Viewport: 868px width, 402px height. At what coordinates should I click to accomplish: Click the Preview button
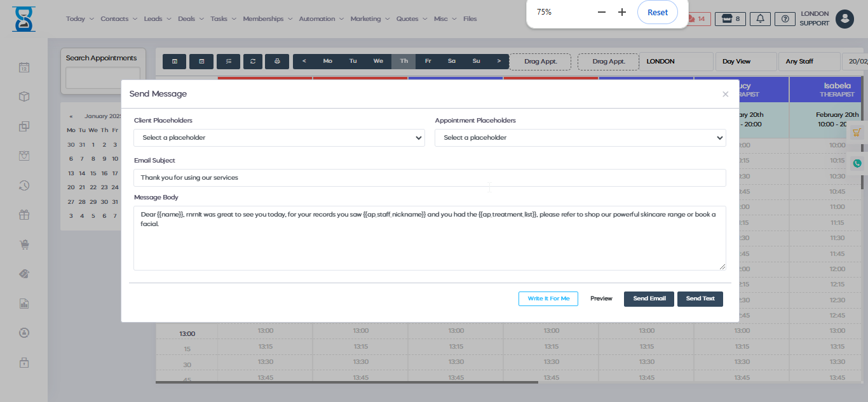coord(601,298)
